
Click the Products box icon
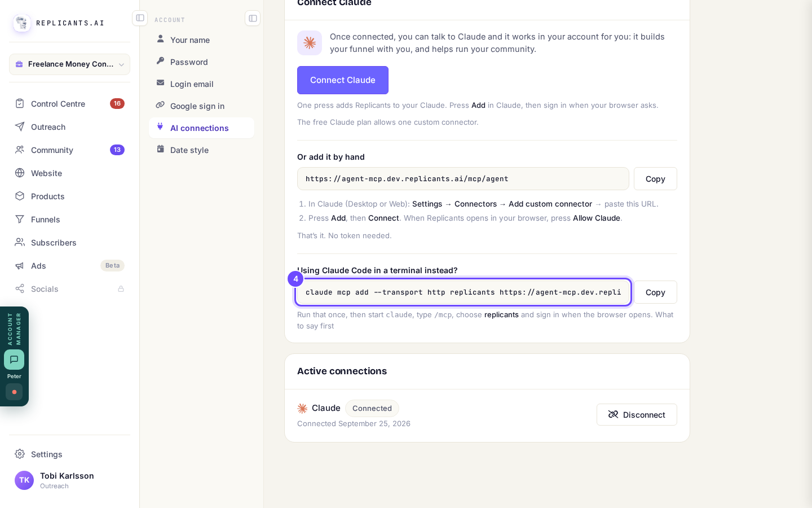click(20, 196)
